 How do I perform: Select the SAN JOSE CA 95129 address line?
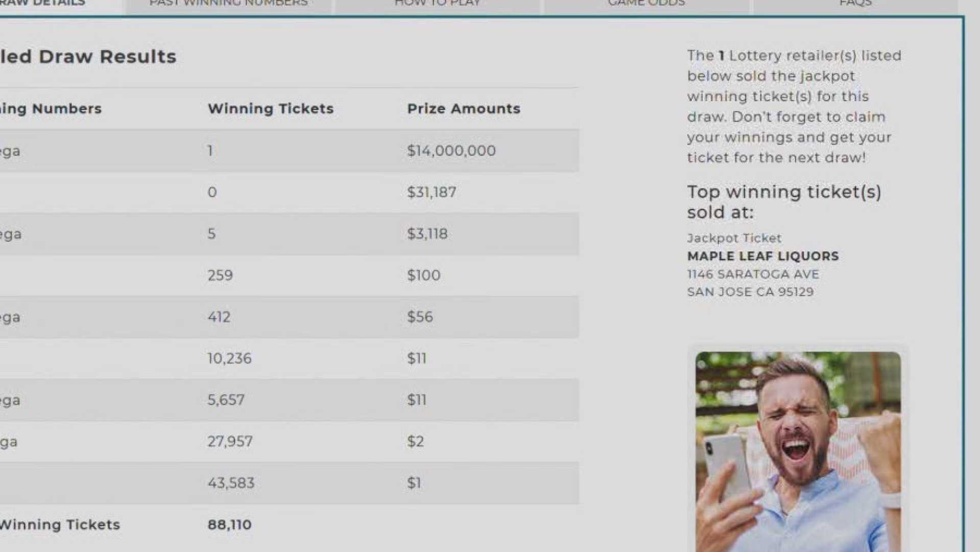tap(750, 291)
